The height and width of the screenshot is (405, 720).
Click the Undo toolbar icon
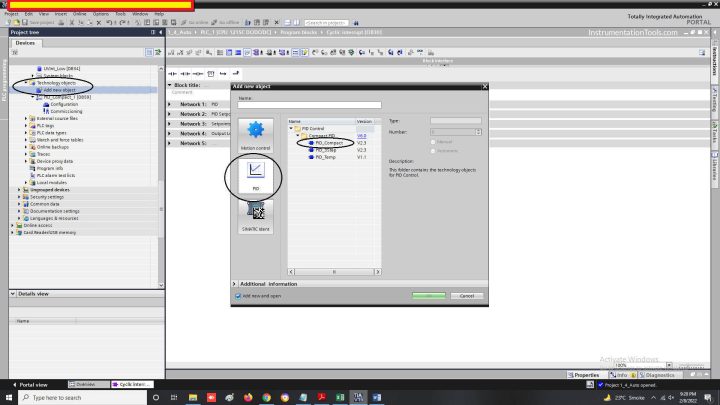tap(109, 22)
